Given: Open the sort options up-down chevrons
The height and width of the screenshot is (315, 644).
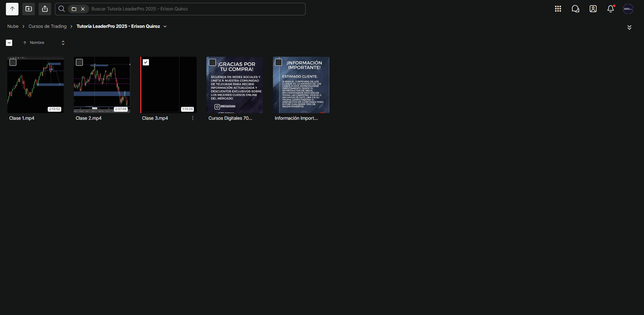Looking at the screenshot, I should 63,43.
